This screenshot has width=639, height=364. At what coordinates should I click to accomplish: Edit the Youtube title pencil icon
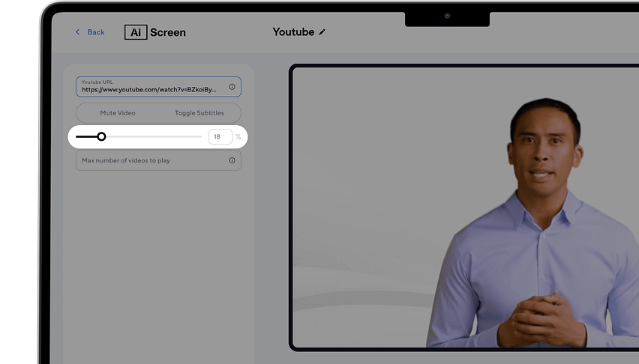tap(322, 32)
